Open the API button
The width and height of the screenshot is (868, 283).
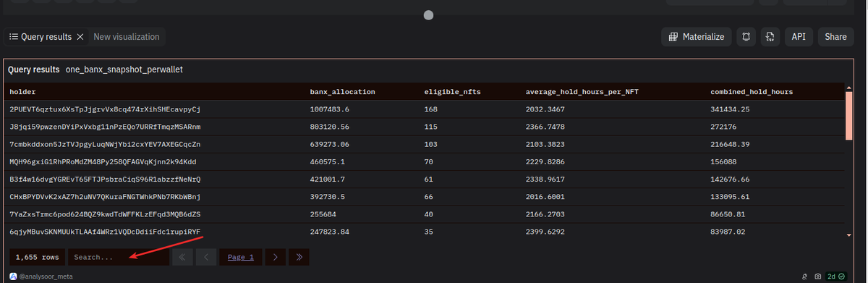point(799,37)
